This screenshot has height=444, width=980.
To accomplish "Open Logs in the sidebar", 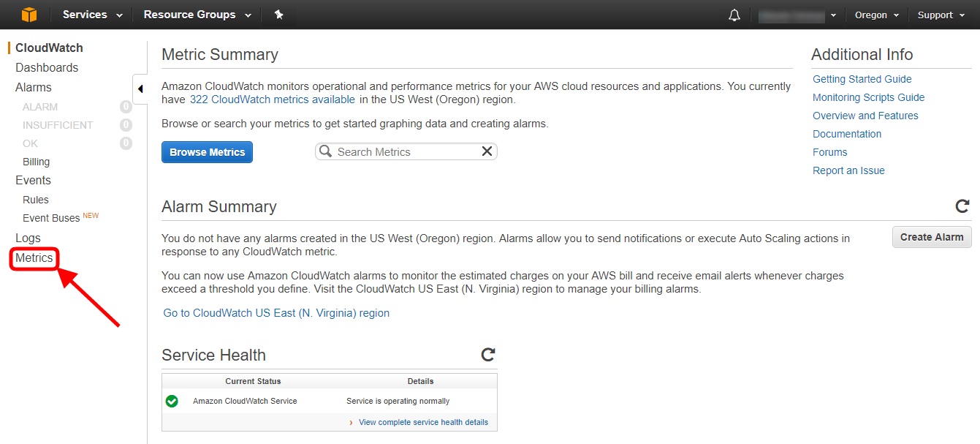I will tap(28, 238).
